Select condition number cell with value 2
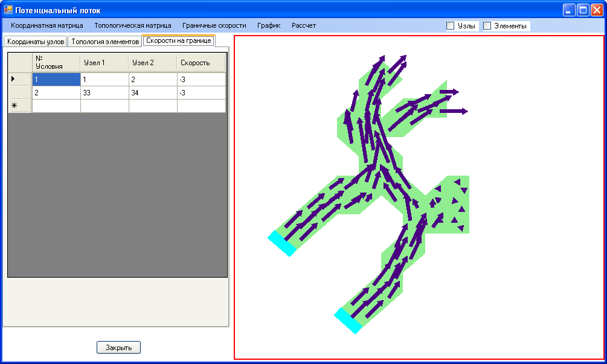The width and height of the screenshot is (607, 364). 56,93
